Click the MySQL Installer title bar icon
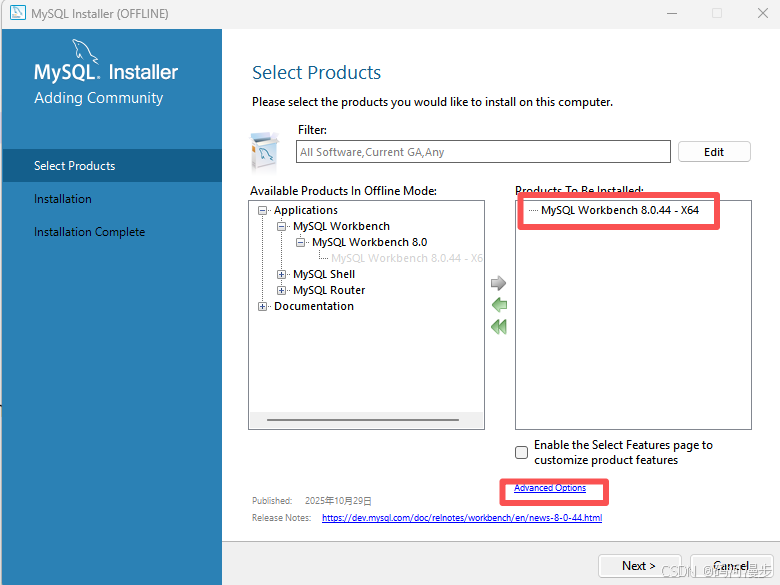Screen dimensions: 780x585 18,12
